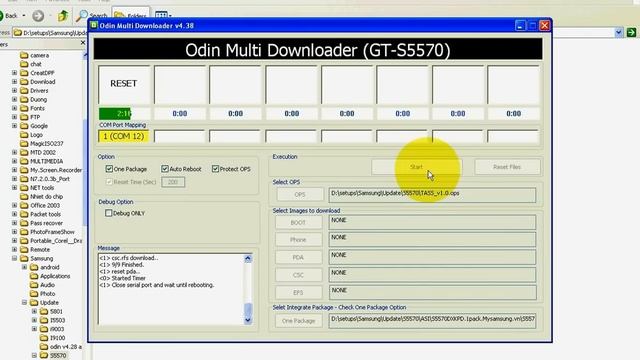
Task: Select the chat folder in tree
Action: (36, 64)
